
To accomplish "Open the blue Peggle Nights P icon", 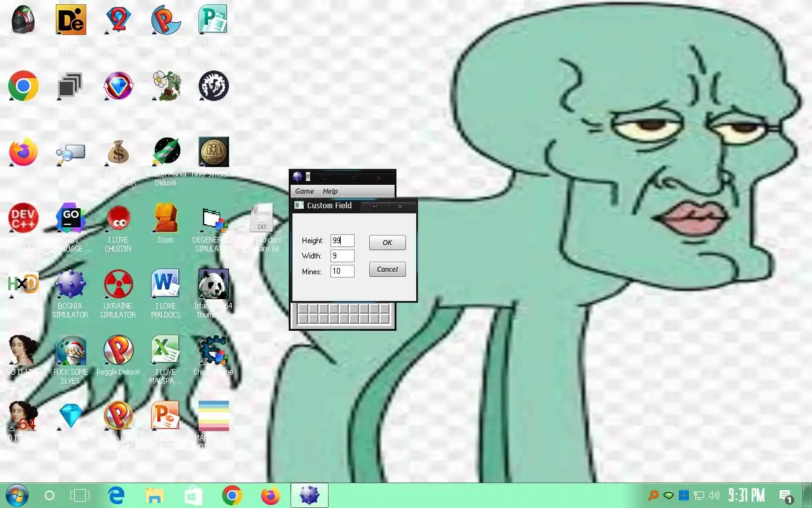I will [x=166, y=20].
